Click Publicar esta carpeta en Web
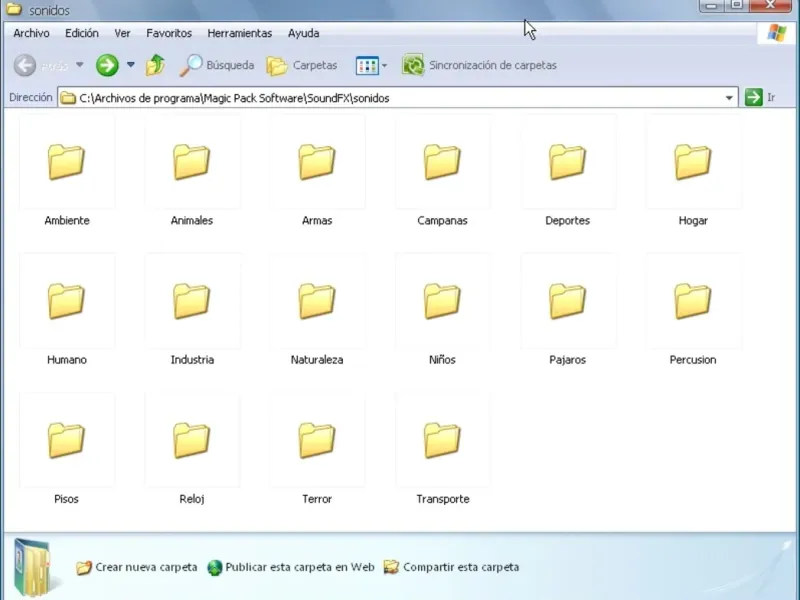 point(299,567)
